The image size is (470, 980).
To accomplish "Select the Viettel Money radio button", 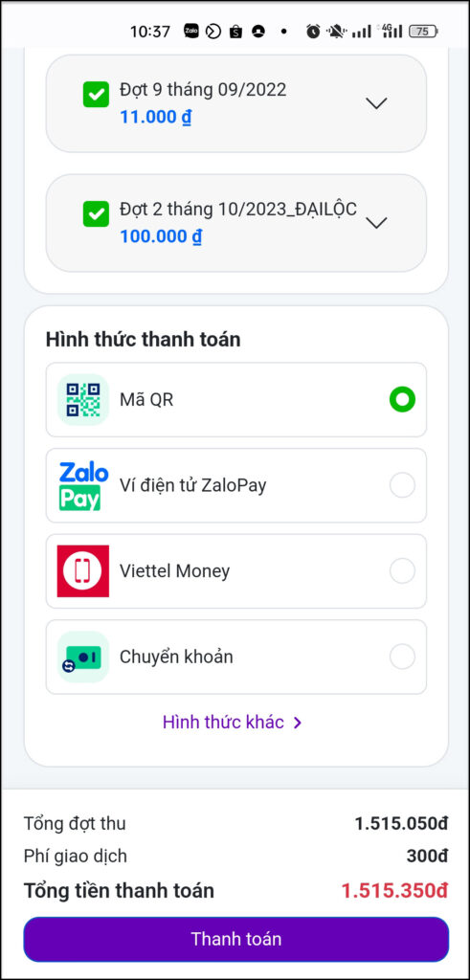I will coord(402,570).
